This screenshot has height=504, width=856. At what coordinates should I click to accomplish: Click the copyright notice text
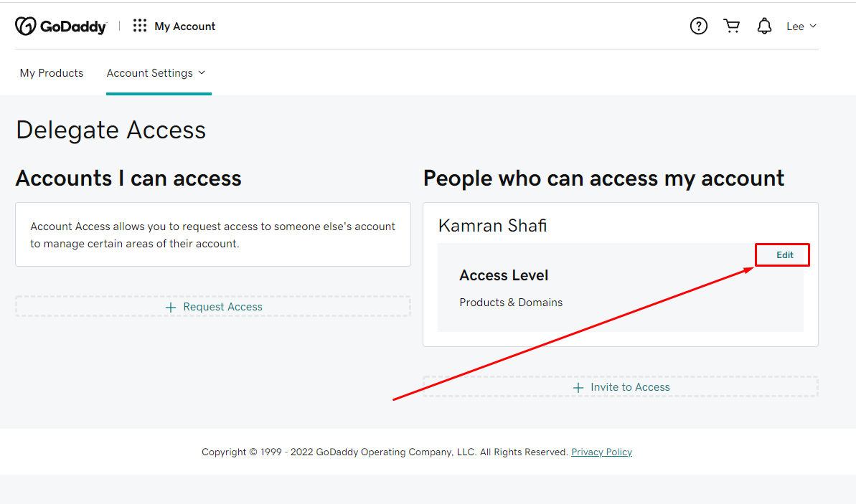[x=385, y=452]
